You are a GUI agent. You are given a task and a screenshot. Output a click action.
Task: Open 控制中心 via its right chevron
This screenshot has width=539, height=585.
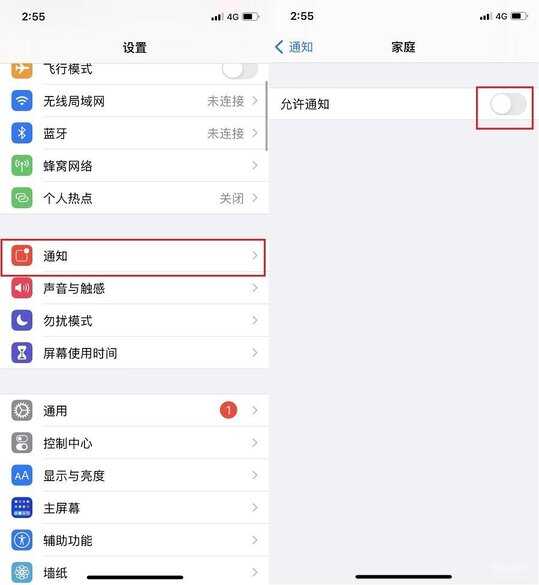[255, 442]
